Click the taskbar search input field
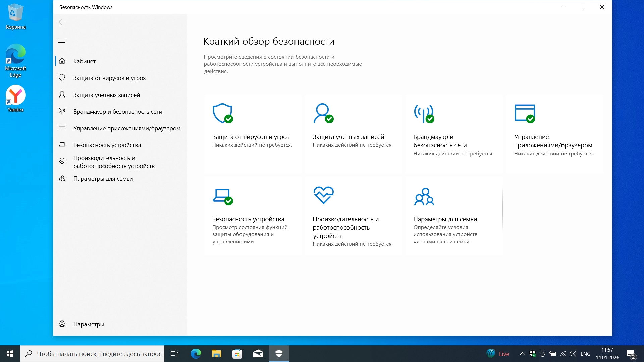Viewport: 644px width, 362px height. click(99, 354)
